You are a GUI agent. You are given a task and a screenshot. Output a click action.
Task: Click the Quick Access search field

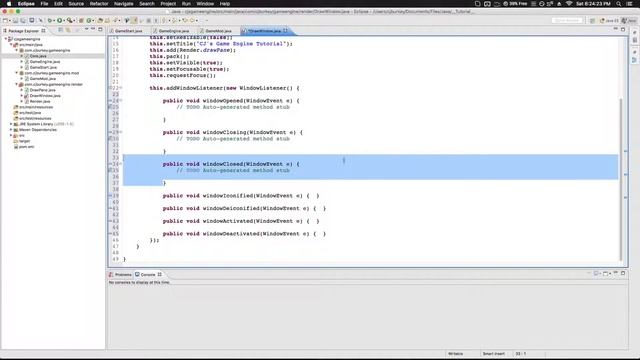tap(567, 20)
